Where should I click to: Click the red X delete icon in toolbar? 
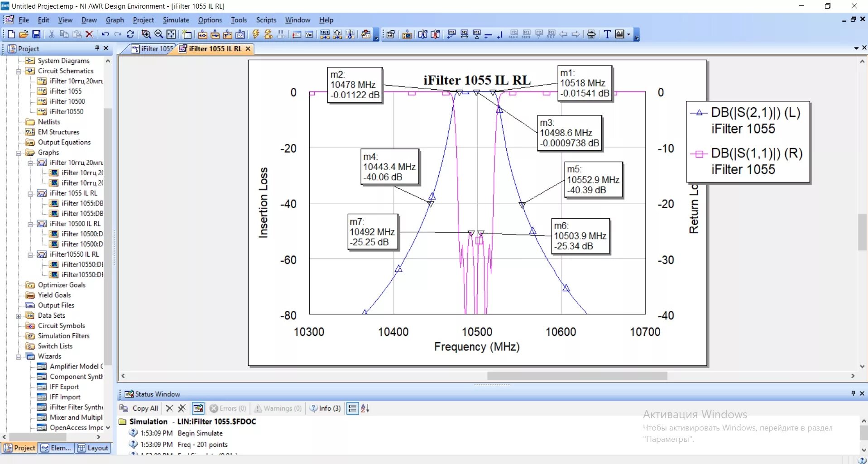pyautogui.click(x=89, y=34)
